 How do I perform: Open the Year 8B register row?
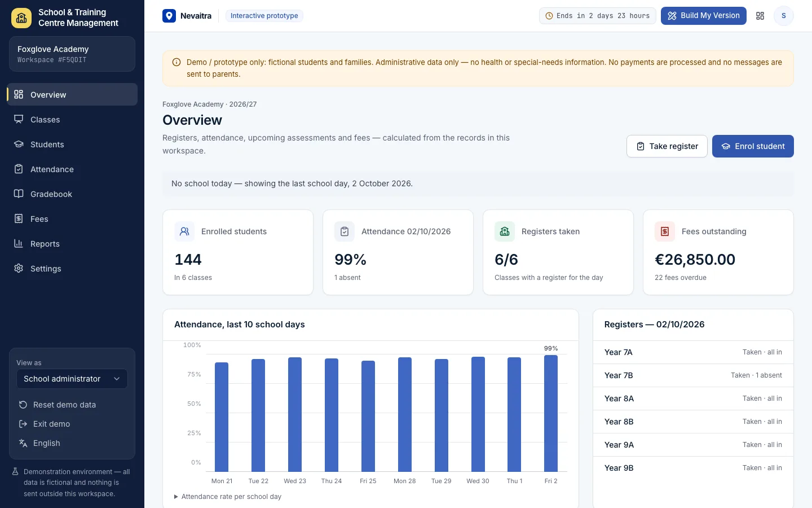point(693,422)
